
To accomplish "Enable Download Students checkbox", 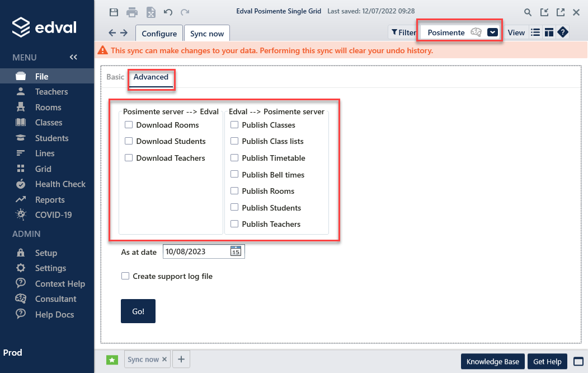I will tap(129, 141).
